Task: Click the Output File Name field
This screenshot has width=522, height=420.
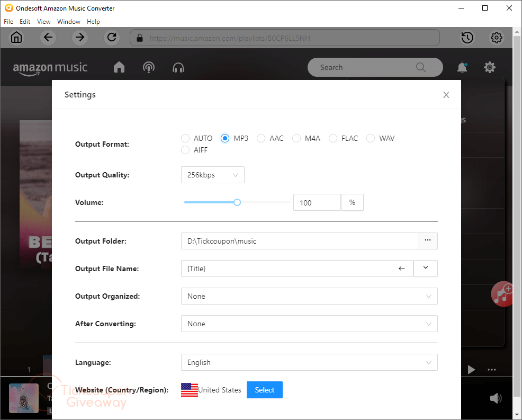Action: [297, 269]
